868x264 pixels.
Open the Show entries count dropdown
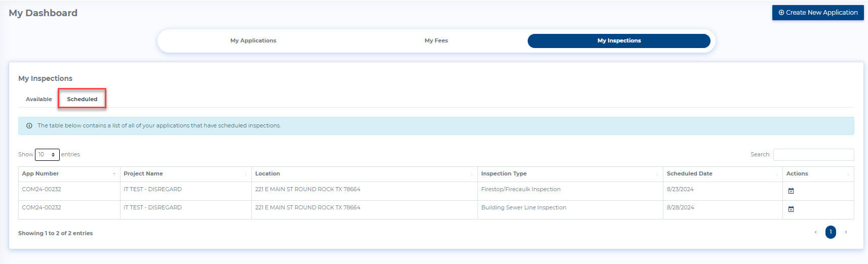pos(47,155)
